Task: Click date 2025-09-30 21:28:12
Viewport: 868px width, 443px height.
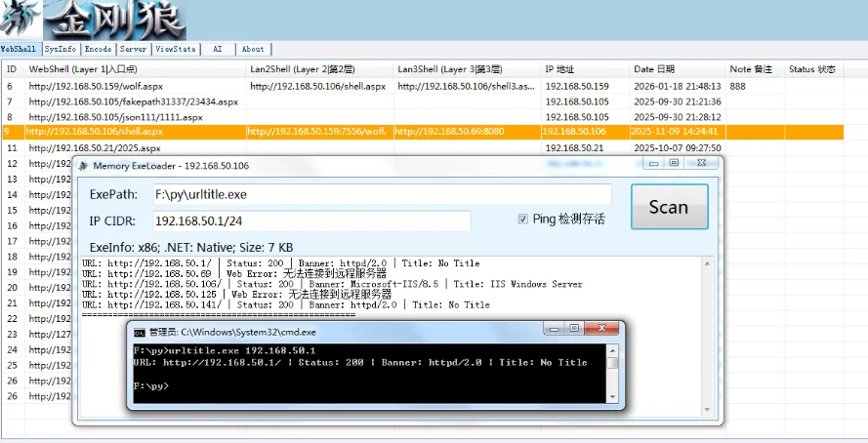Action: click(678, 117)
